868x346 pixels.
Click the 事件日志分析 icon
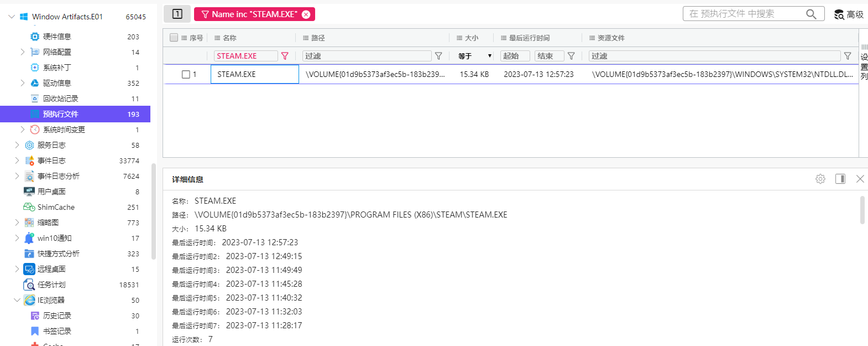(29, 176)
